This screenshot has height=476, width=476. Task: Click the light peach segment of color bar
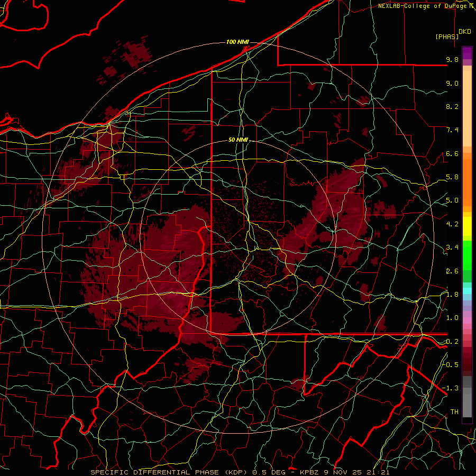(x=467, y=109)
